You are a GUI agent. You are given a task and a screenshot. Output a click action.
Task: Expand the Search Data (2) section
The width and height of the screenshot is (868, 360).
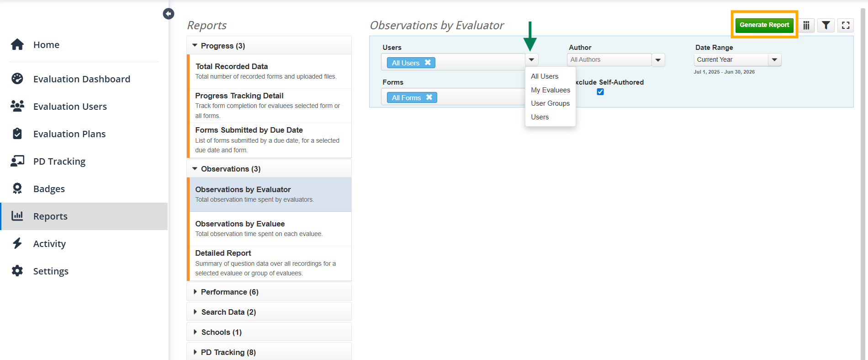click(x=269, y=312)
